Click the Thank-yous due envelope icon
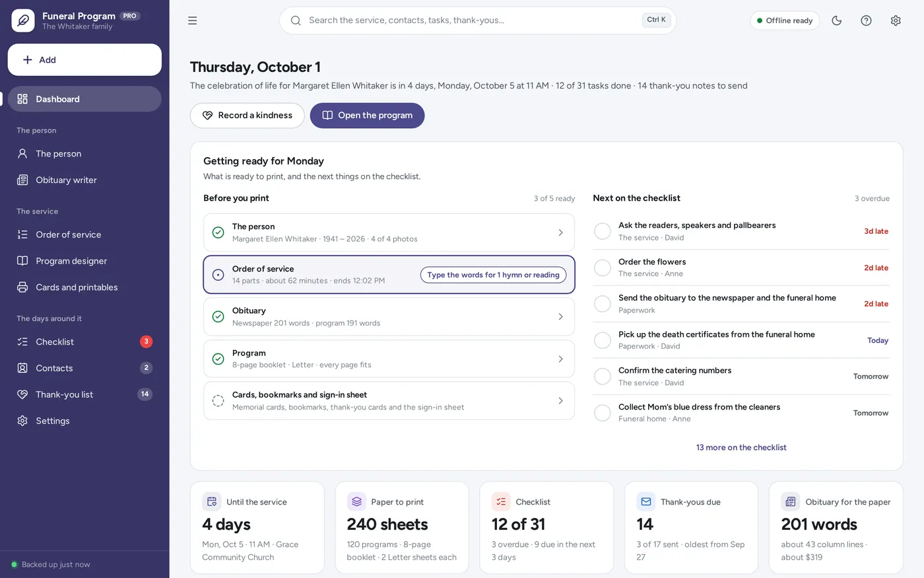 pyautogui.click(x=646, y=501)
